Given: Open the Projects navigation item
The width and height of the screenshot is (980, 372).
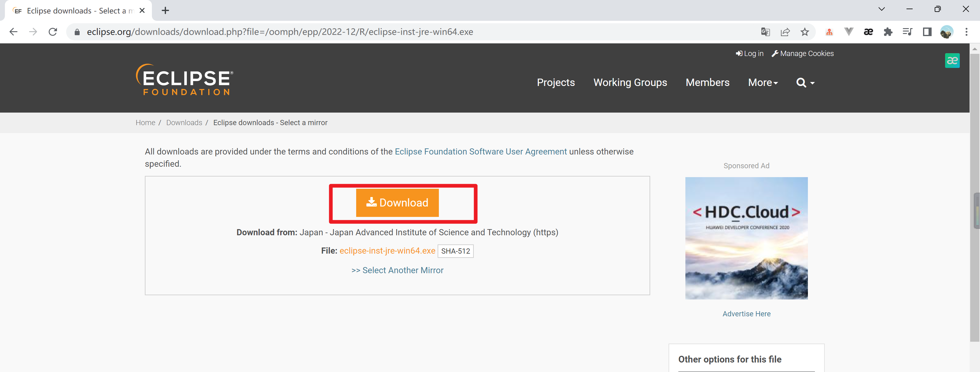Looking at the screenshot, I should (556, 83).
